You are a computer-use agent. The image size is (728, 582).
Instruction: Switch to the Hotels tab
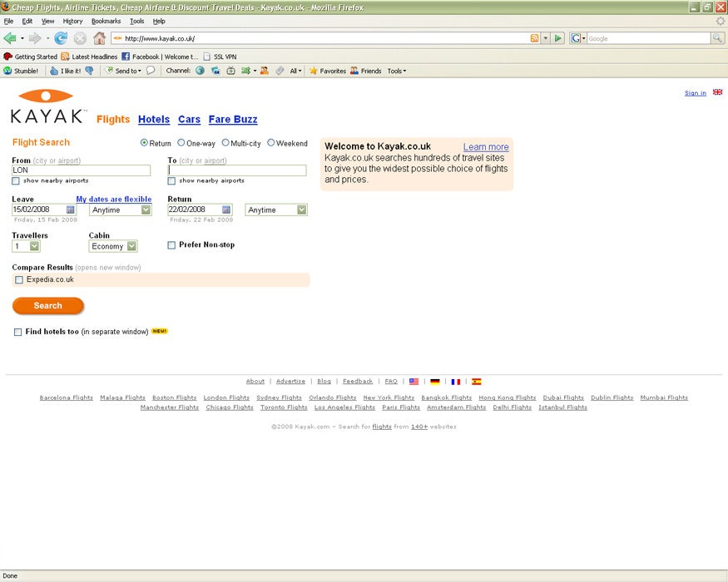[154, 120]
